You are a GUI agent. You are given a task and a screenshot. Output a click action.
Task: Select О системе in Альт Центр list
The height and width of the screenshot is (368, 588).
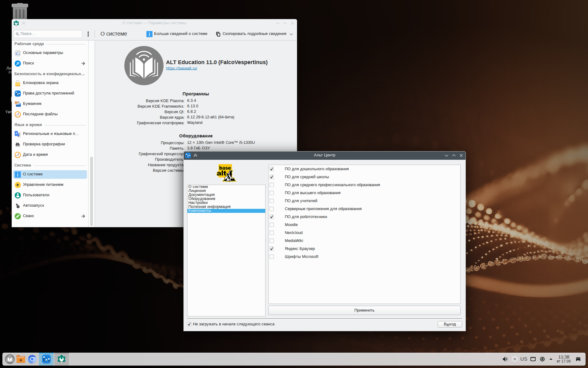(226, 187)
